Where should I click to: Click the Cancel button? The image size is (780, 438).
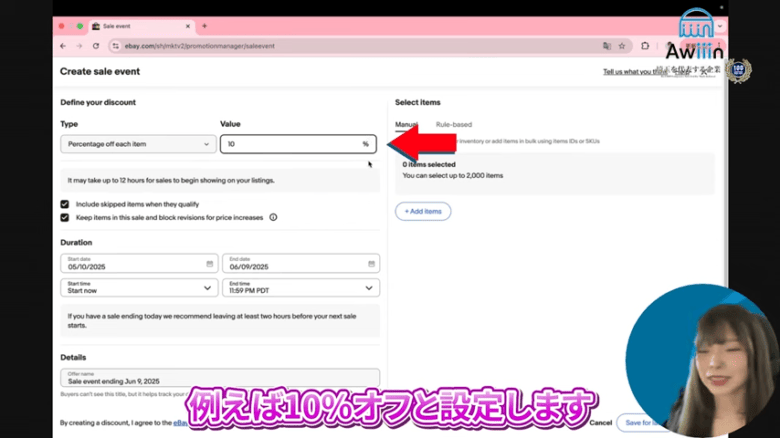(600, 423)
